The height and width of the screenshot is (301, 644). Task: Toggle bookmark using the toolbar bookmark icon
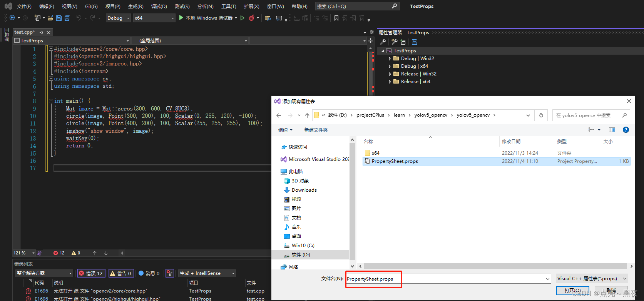(x=336, y=18)
